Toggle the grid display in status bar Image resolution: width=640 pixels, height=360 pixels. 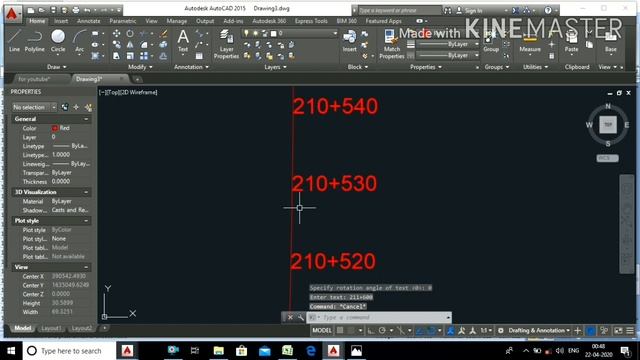(x=340, y=330)
